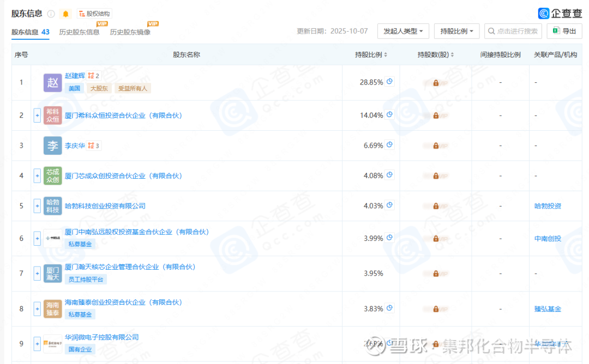Switch to the 历史股东镜像 tab
Image resolution: width=589 pixels, height=364 pixels.
[130, 32]
